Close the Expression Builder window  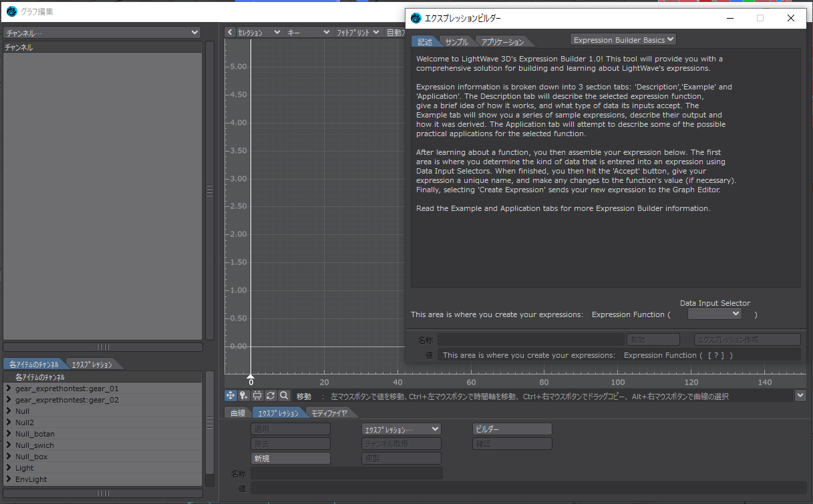(x=791, y=19)
